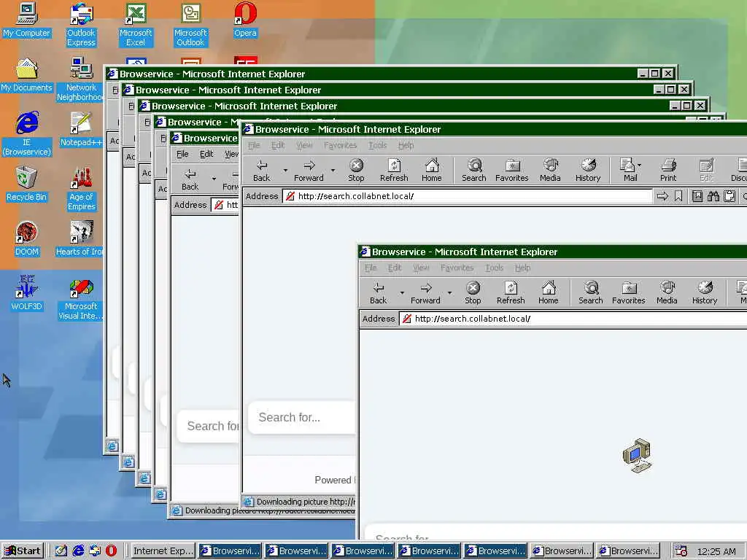Open Media in the frontmost window's toolbar
Screen dimensions: 747x560
point(667,292)
